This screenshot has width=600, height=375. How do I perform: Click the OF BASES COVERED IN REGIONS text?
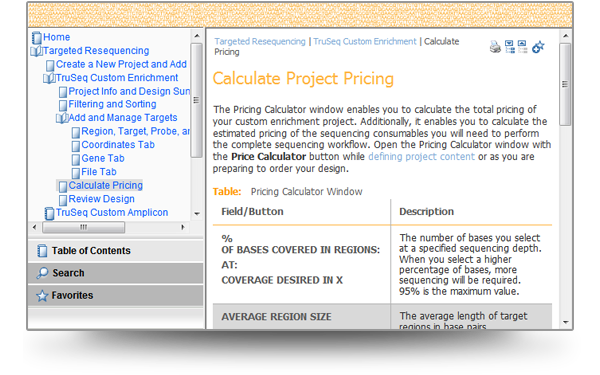[x=300, y=250]
